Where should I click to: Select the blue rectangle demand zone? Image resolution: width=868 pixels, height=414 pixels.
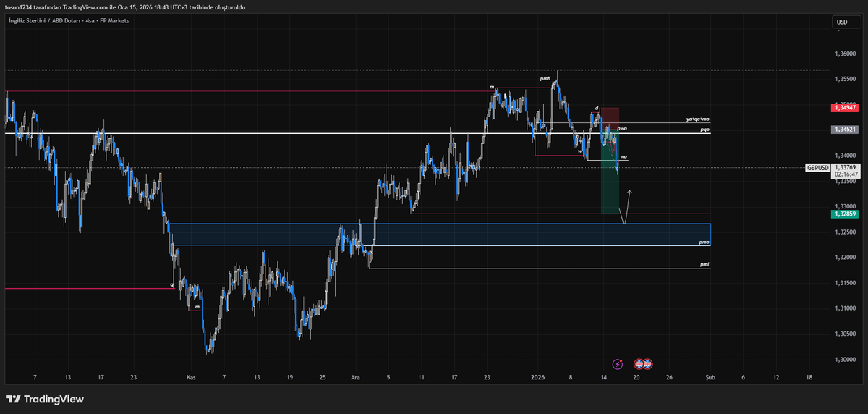click(440, 234)
